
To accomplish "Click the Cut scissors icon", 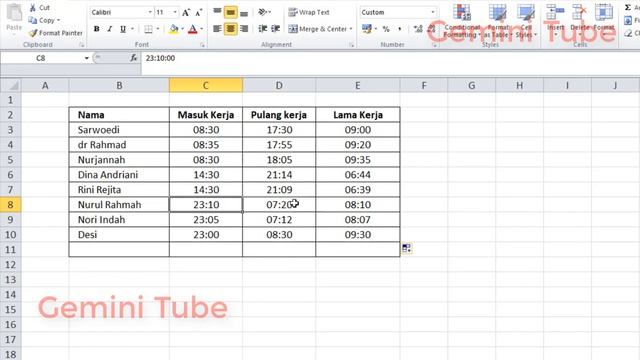I will [33, 8].
